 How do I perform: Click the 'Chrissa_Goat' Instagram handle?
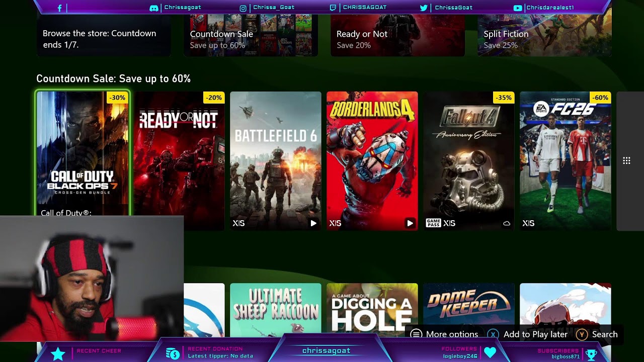[x=274, y=8]
